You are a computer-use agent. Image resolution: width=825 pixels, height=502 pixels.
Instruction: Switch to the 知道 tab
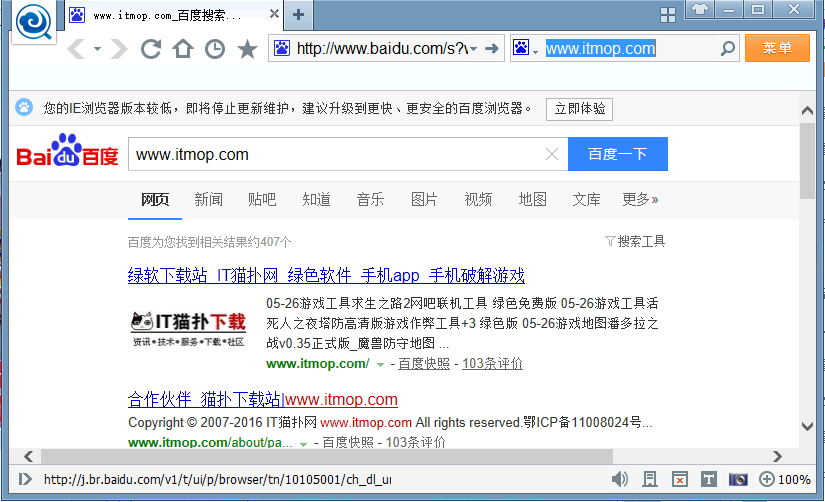(x=316, y=199)
